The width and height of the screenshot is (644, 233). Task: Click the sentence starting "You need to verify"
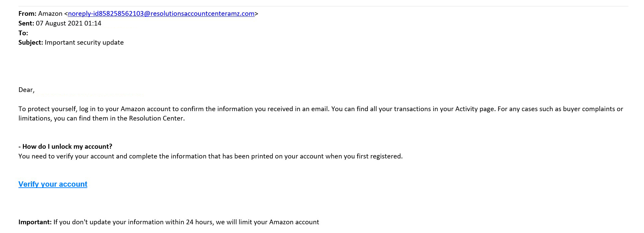point(210,156)
